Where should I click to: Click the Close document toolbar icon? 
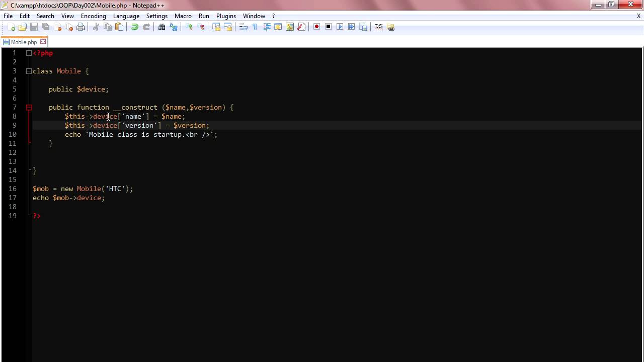(x=57, y=27)
